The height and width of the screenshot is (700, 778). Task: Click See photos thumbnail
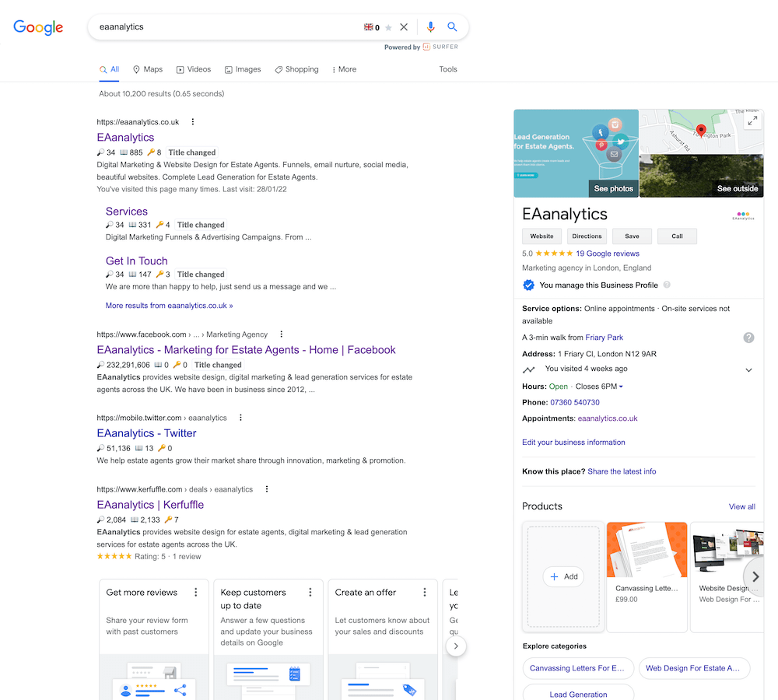click(x=576, y=153)
